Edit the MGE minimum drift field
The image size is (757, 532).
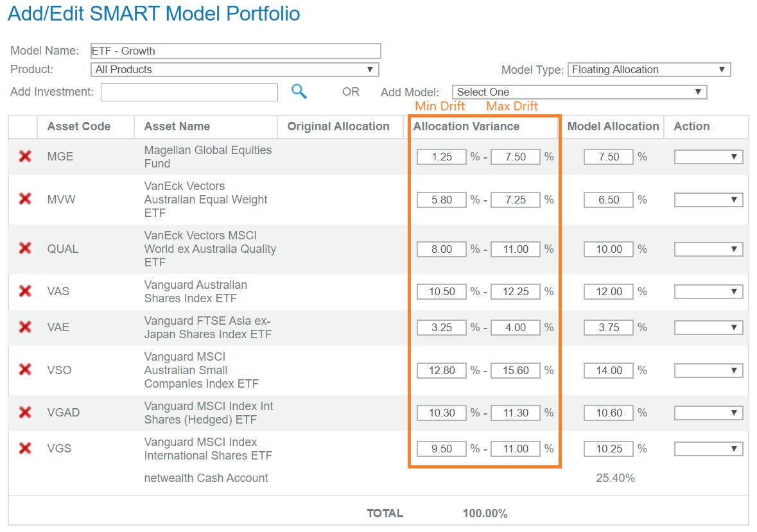(442, 157)
